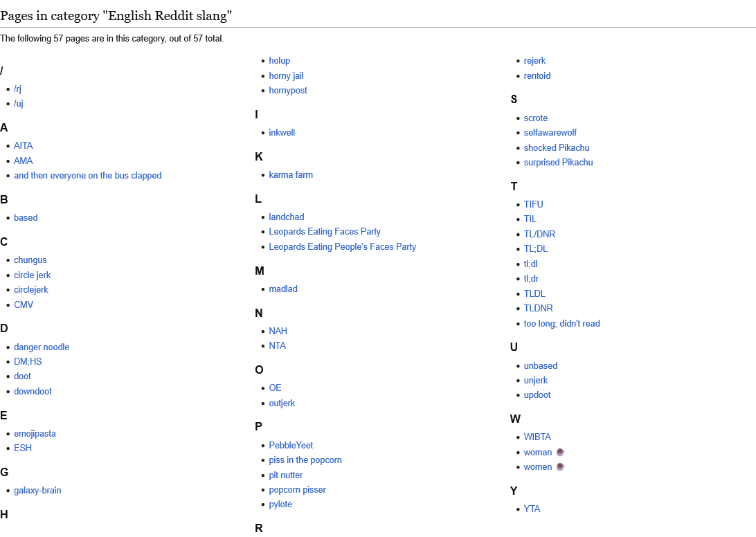Open the emojipasta link
756x537 pixels.
click(35, 433)
